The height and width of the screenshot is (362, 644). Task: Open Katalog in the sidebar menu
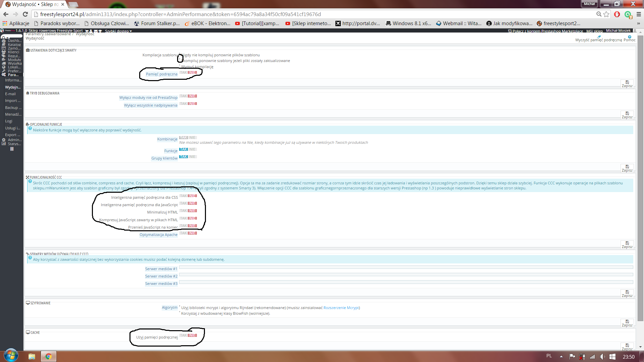pyautogui.click(x=14, y=45)
